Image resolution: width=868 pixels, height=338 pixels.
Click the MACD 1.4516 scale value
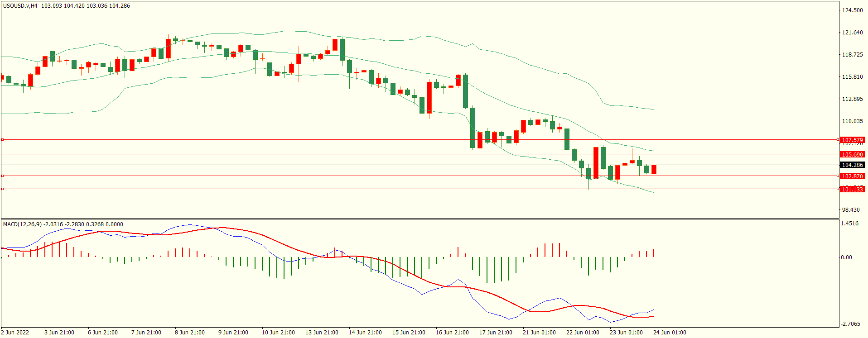(x=849, y=224)
